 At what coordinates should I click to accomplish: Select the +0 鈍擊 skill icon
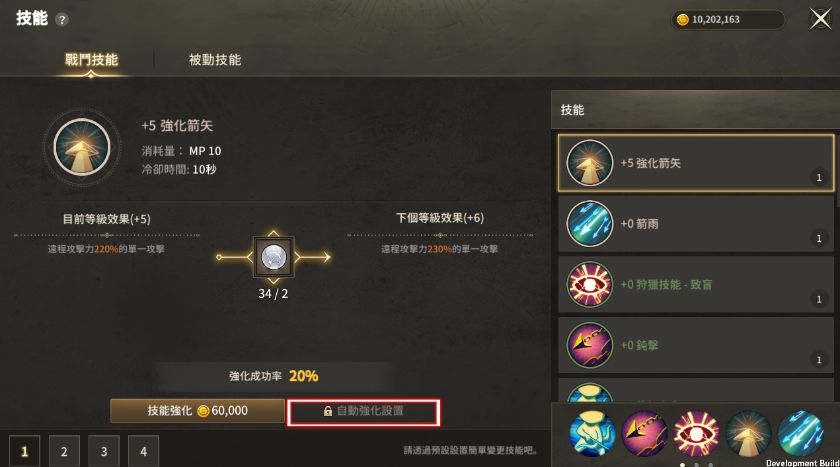[x=589, y=345]
